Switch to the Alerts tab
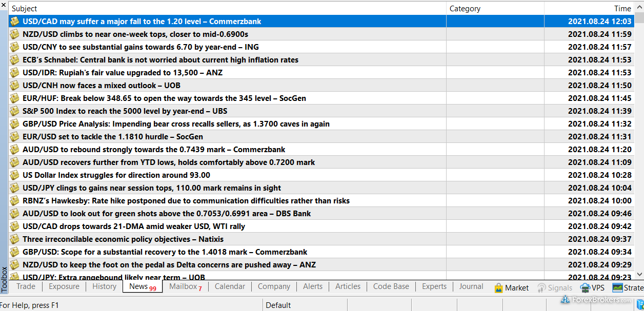The image size is (644, 311). (313, 286)
